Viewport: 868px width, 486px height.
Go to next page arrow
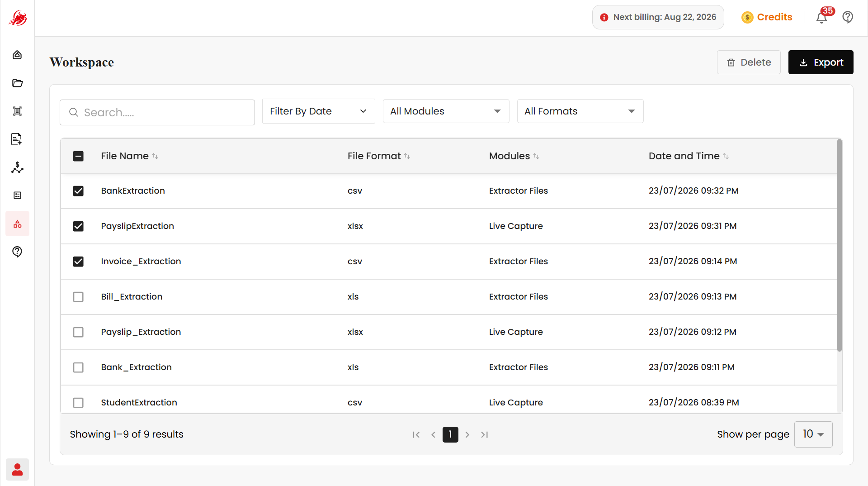467,434
